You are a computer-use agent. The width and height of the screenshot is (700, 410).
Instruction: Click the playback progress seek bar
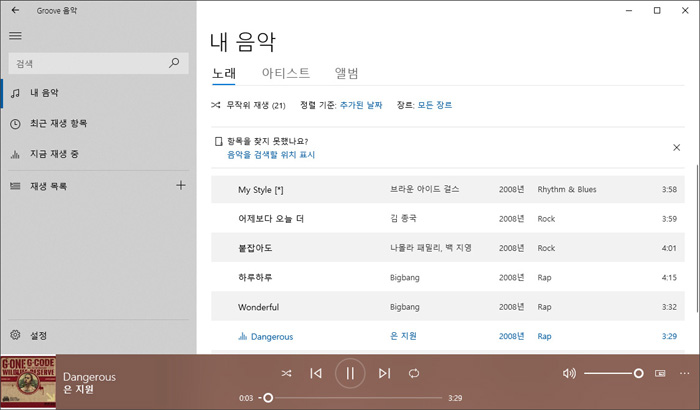coord(350,397)
